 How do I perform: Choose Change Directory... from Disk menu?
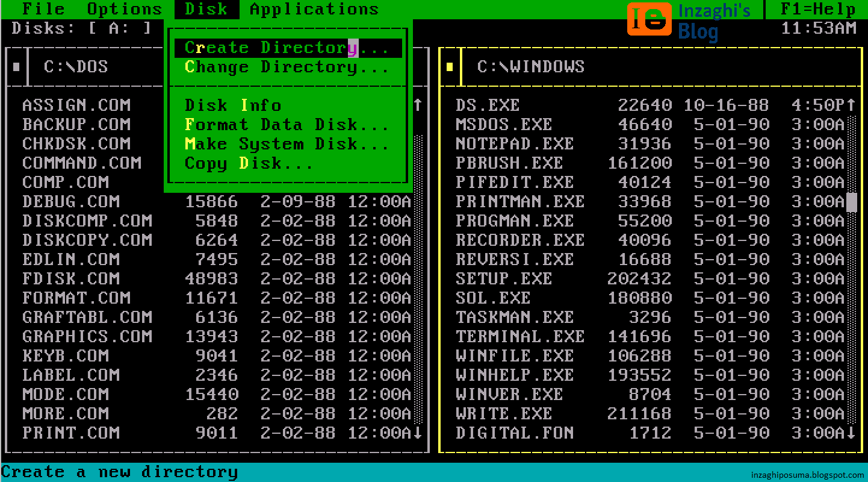click(287, 67)
